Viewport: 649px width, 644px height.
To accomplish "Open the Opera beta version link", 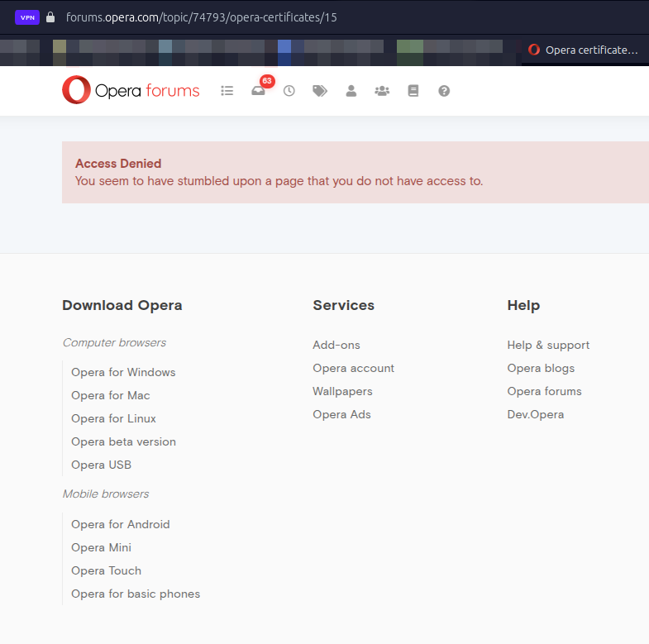I will [123, 441].
